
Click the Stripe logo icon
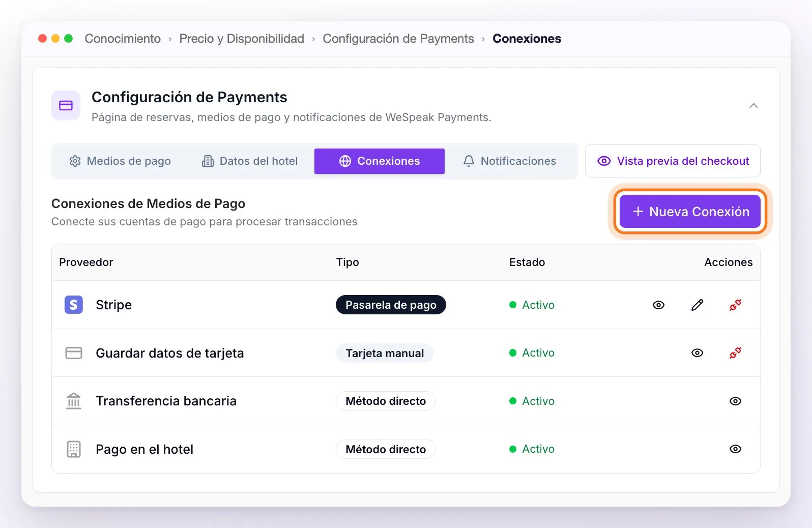point(74,305)
